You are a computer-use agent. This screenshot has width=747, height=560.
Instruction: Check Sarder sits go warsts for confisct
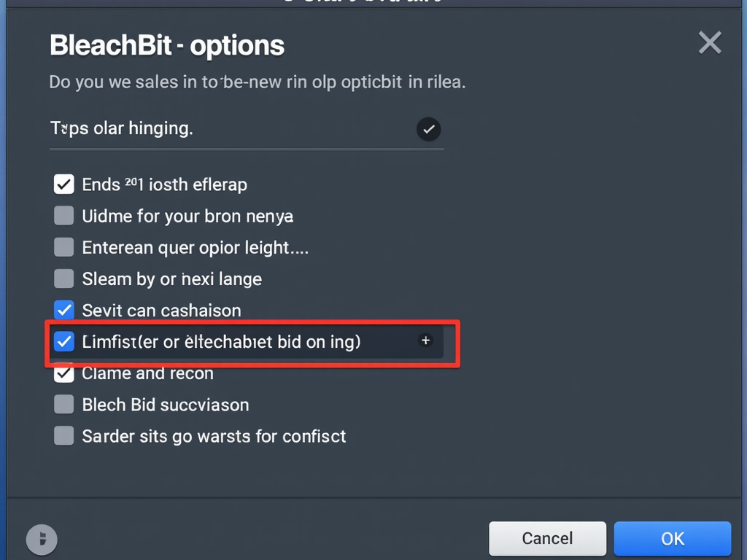click(x=64, y=436)
